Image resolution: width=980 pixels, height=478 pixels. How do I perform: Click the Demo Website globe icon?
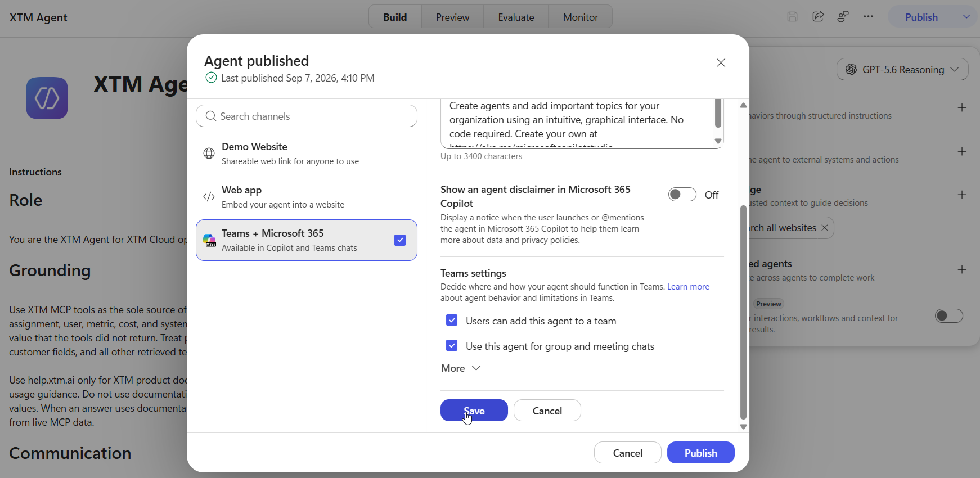209,154
